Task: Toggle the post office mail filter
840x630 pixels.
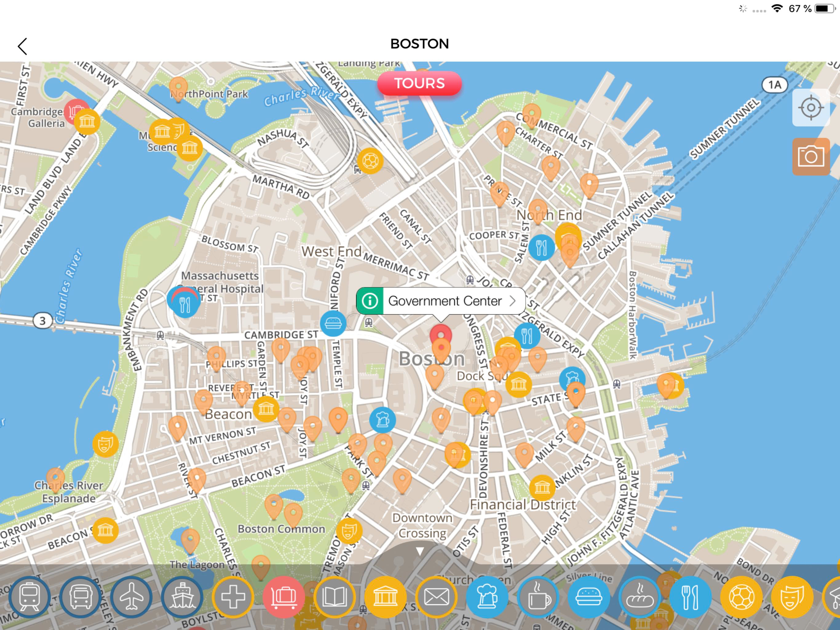Action: tap(436, 597)
